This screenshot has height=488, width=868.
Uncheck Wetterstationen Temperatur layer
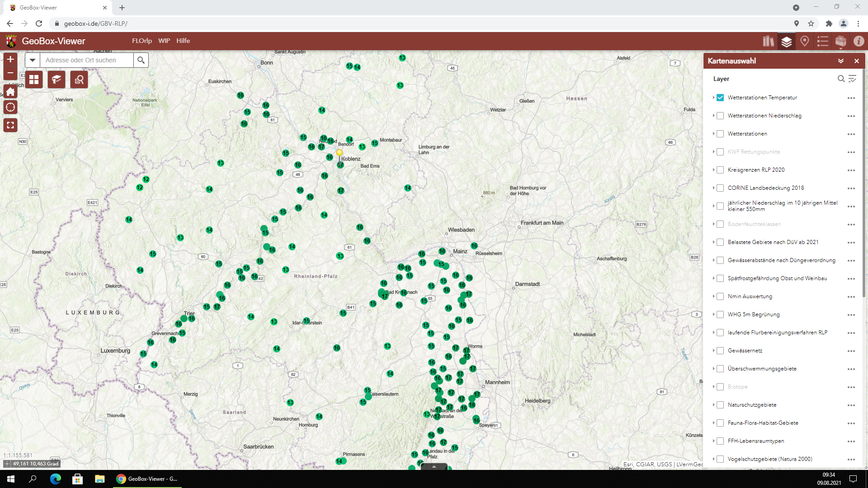[x=720, y=98]
